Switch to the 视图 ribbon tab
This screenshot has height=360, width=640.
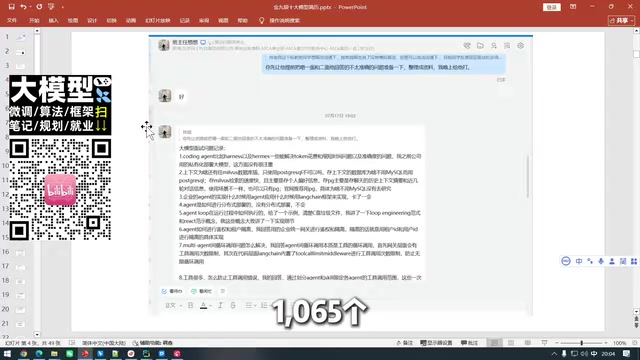(223, 20)
